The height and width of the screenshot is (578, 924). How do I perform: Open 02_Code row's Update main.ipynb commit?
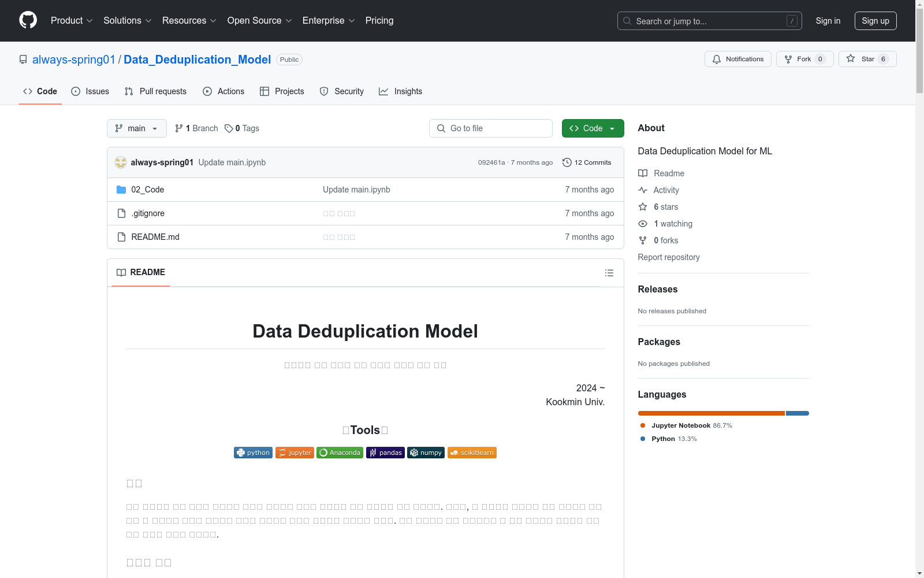click(x=356, y=190)
